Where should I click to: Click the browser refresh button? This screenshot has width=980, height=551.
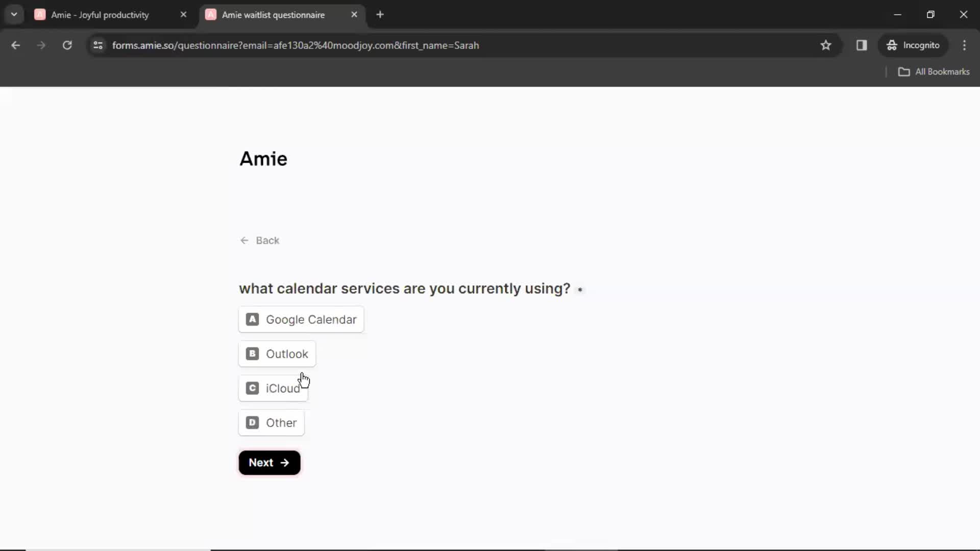pyautogui.click(x=67, y=45)
